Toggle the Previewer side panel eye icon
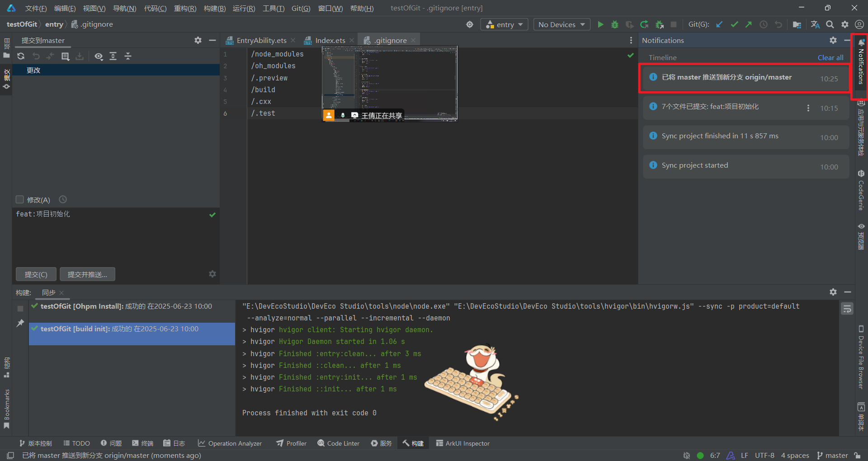 coord(861,226)
